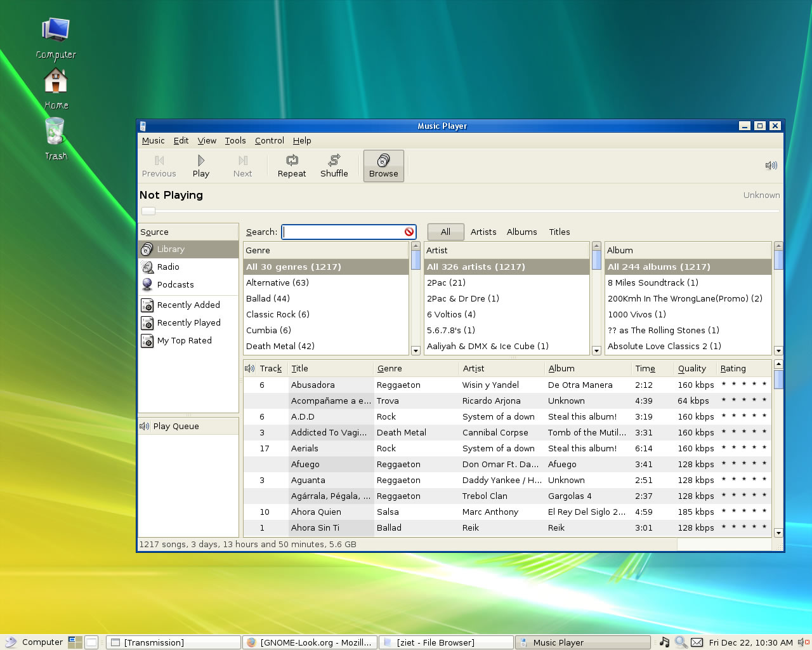Open the View menu
The height and width of the screenshot is (650, 812).
[x=207, y=141]
